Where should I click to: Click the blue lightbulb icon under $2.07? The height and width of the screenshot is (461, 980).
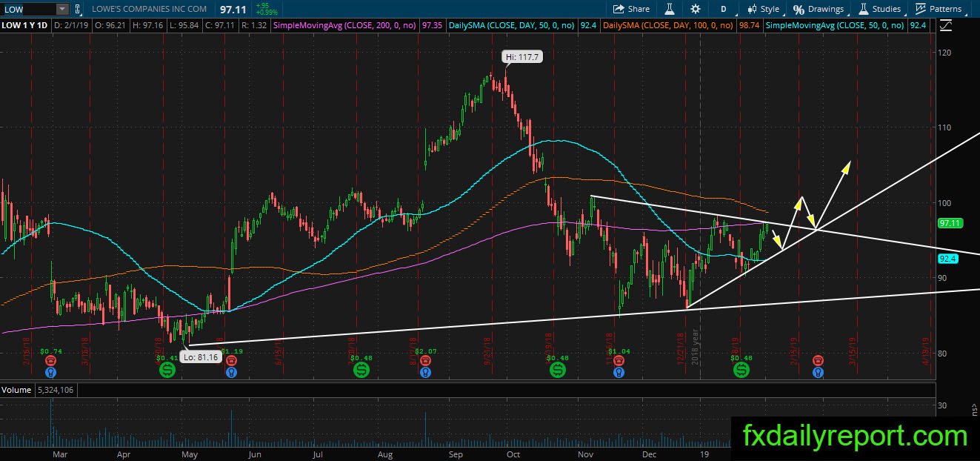pos(425,371)
